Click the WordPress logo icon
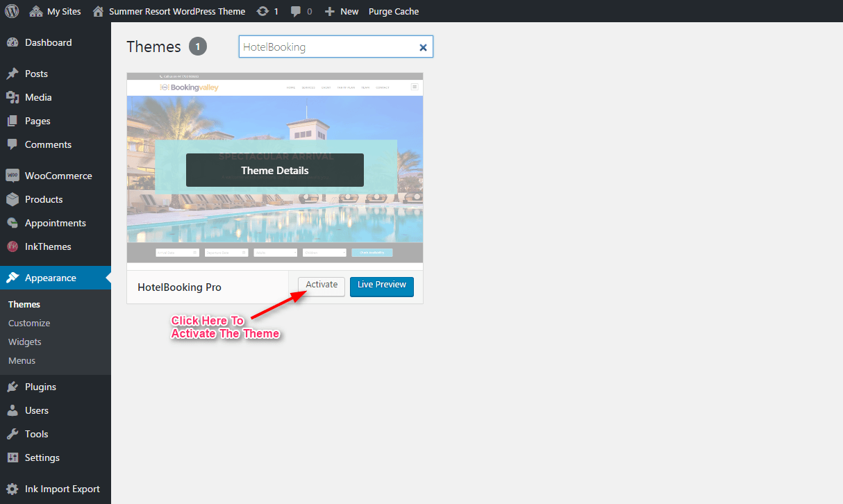 pos(12,11)
